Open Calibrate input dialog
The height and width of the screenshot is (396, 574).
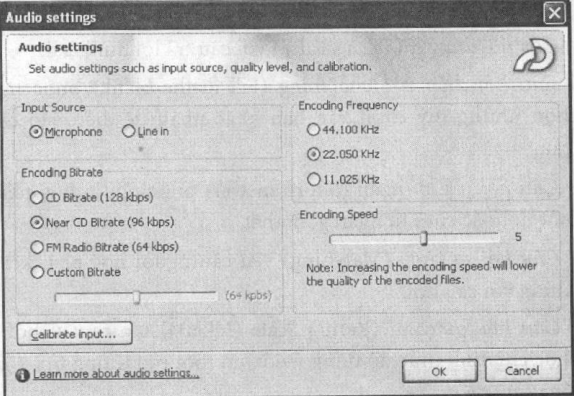pos(74,334)
